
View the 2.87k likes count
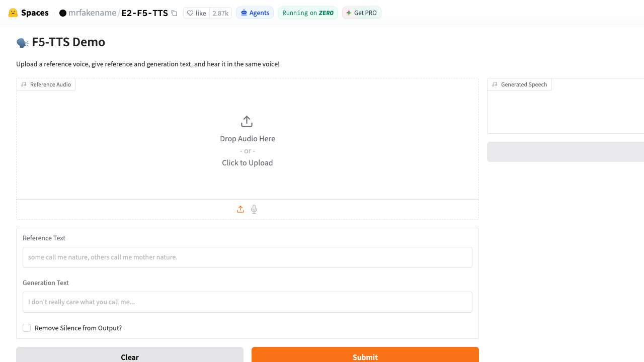point(220,13)
